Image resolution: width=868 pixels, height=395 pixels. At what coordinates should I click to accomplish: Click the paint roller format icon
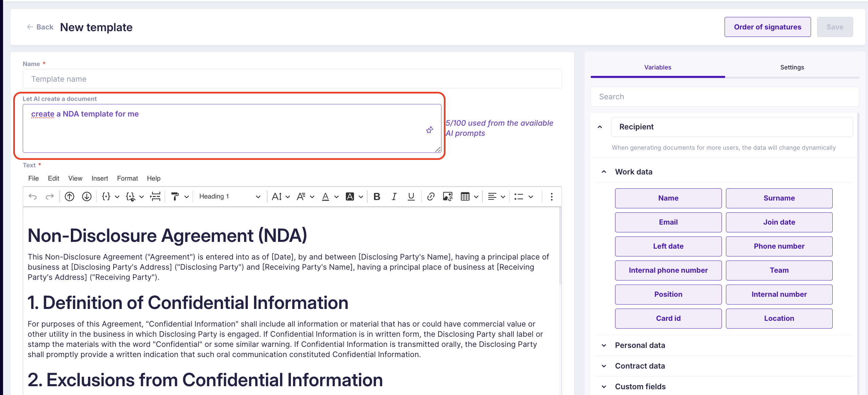[x=175, y=196]
